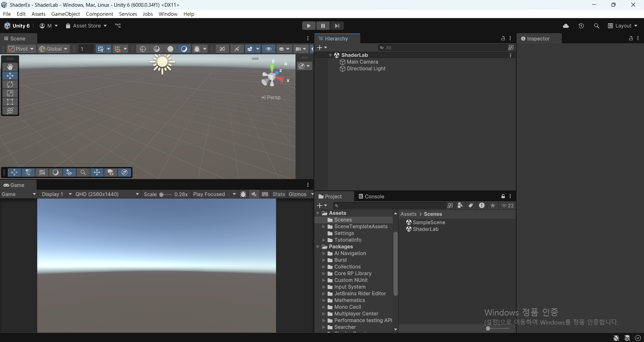This screenshot has width=644, height=342.
Task: Expand the SceneTemplateAssets folder
Action: coord(324,227)
